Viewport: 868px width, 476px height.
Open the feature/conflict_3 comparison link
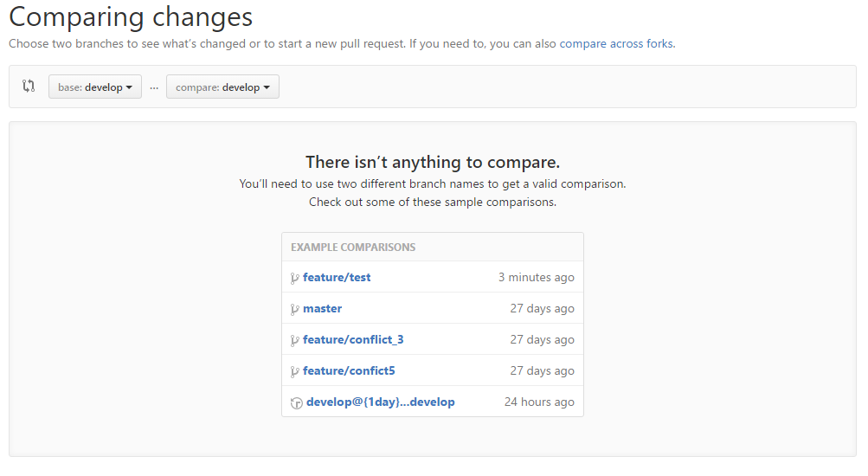click(353, 340)
